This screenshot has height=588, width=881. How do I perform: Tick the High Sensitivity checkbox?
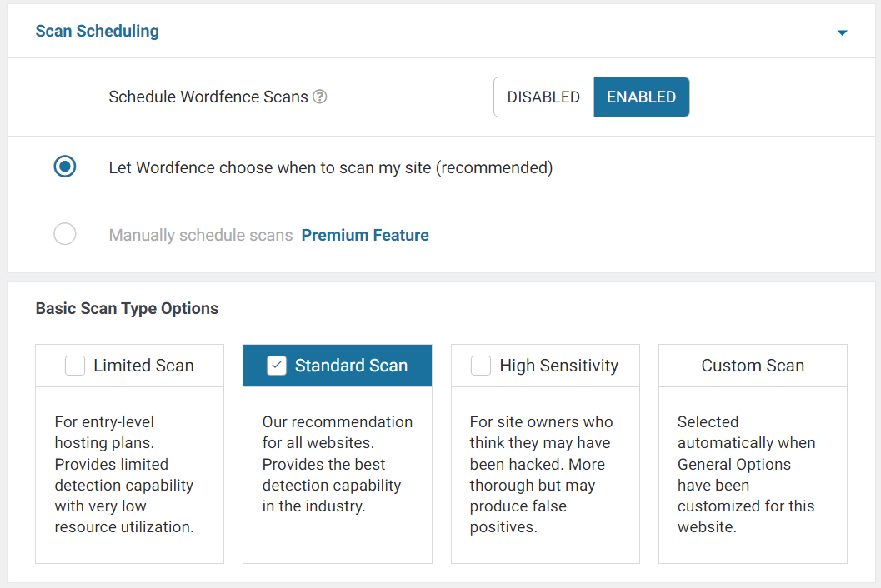coord(481,366)
